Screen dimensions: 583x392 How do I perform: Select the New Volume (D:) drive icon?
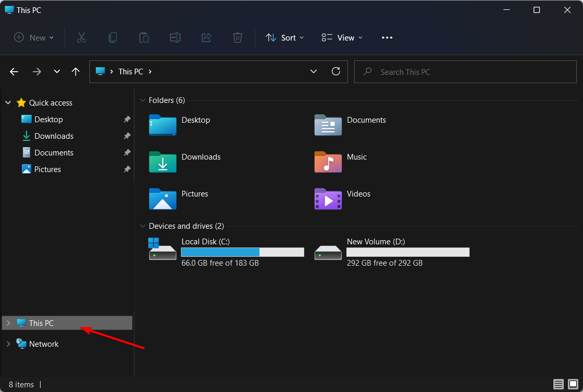coord(328,252)
